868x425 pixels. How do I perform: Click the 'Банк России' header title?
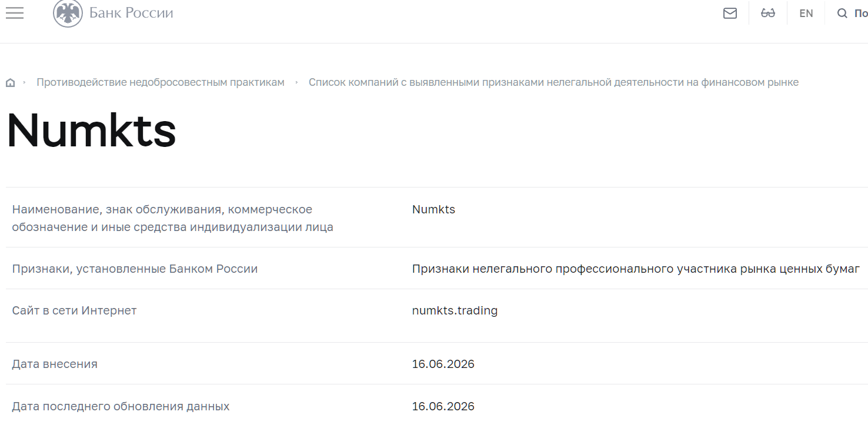(x=131, y=13)
